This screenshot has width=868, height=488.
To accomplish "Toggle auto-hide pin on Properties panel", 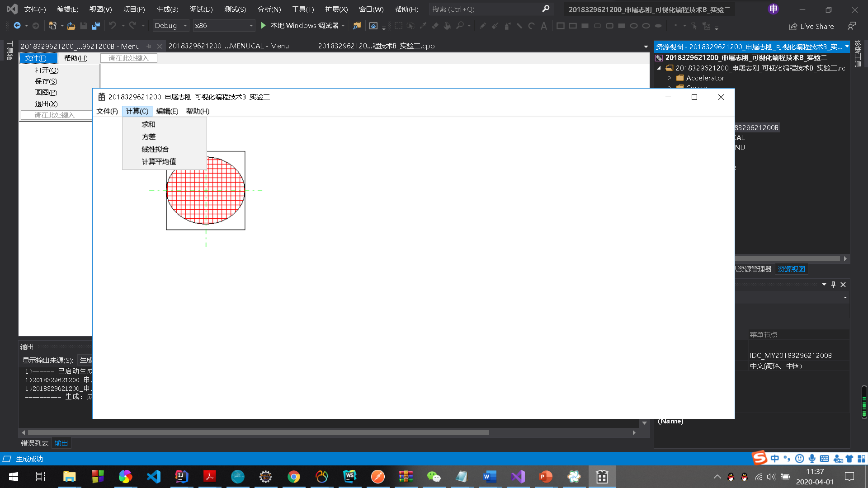I will point(833,284).
